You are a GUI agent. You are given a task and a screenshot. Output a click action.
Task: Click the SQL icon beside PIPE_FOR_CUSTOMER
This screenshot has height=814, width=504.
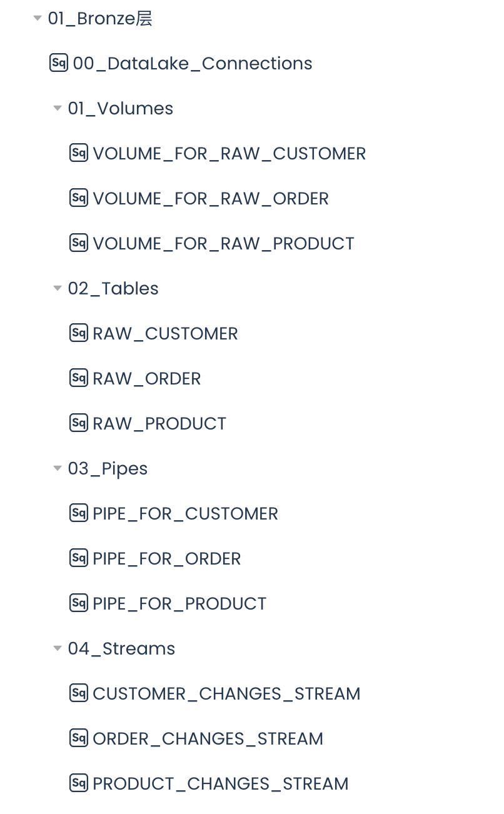[78, 513]
